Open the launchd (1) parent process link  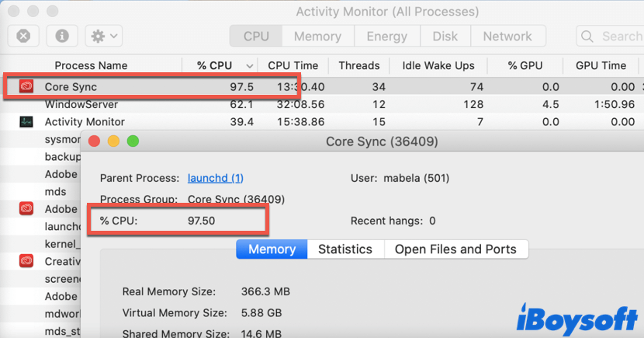[216, 178]
